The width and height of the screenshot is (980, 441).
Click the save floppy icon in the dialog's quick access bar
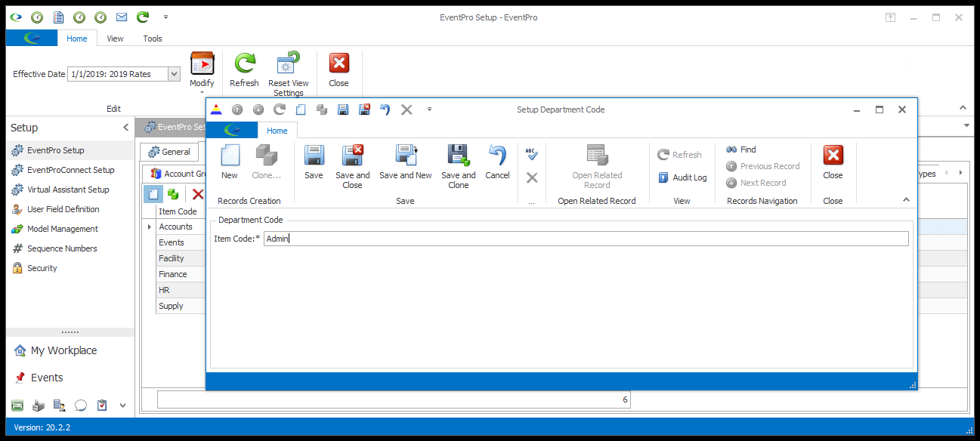tap(343, 109)
